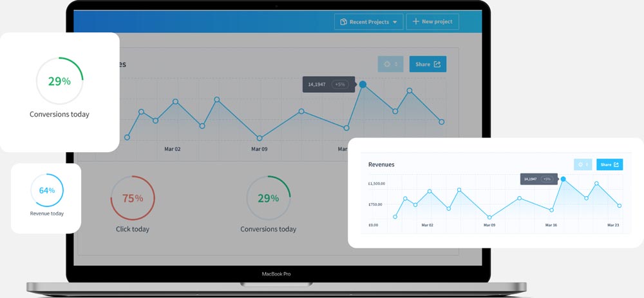Image resolution: width=644 pixels, height=298 pixels.
Task: Click the export arrow icon in laptop Share button
Action: coord(437,65)
